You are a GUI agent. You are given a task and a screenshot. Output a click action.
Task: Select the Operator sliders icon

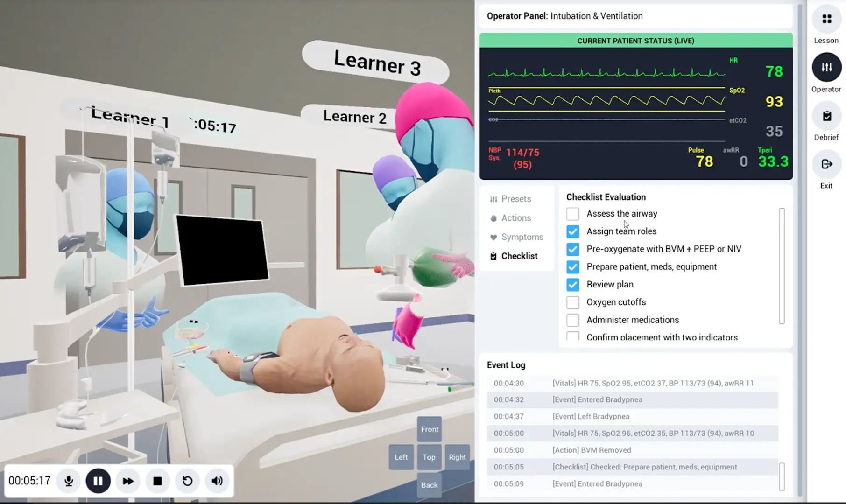[826, 67]
